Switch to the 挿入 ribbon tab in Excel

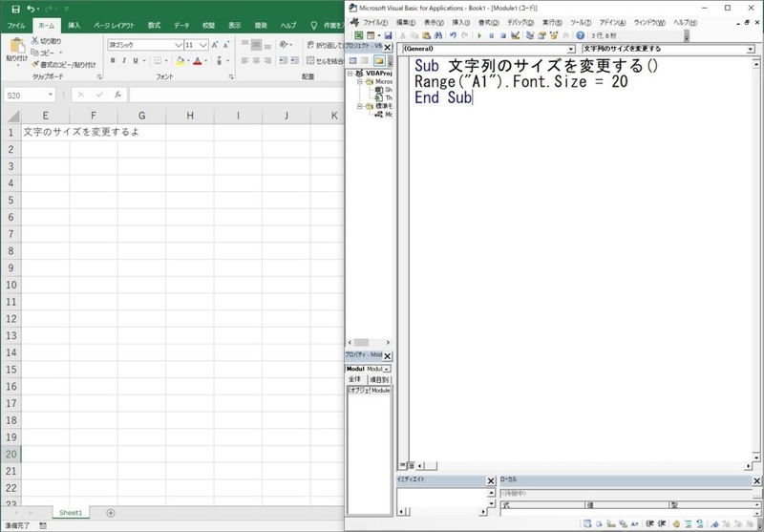pos(74,26)
